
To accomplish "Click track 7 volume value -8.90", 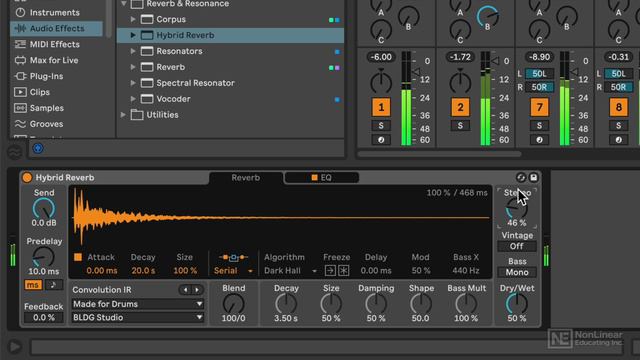I will (x=539, y=57).
